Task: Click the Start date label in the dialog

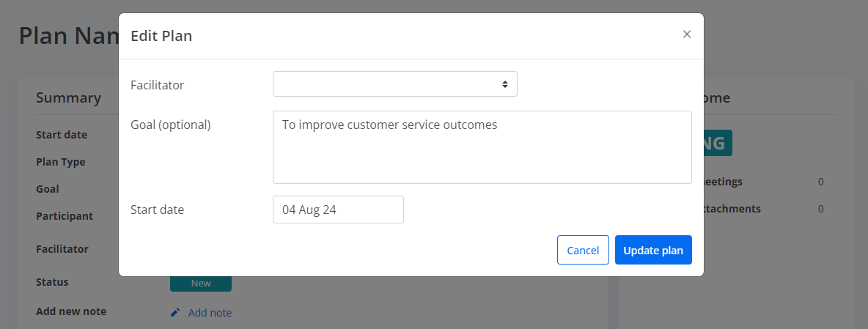Action: pyautogui.click(x=157, y=210)
